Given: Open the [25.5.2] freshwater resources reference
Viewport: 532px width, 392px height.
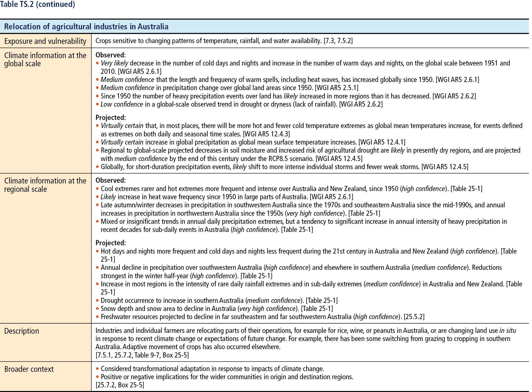Looking at the screenshot, I should pos(414,317).
